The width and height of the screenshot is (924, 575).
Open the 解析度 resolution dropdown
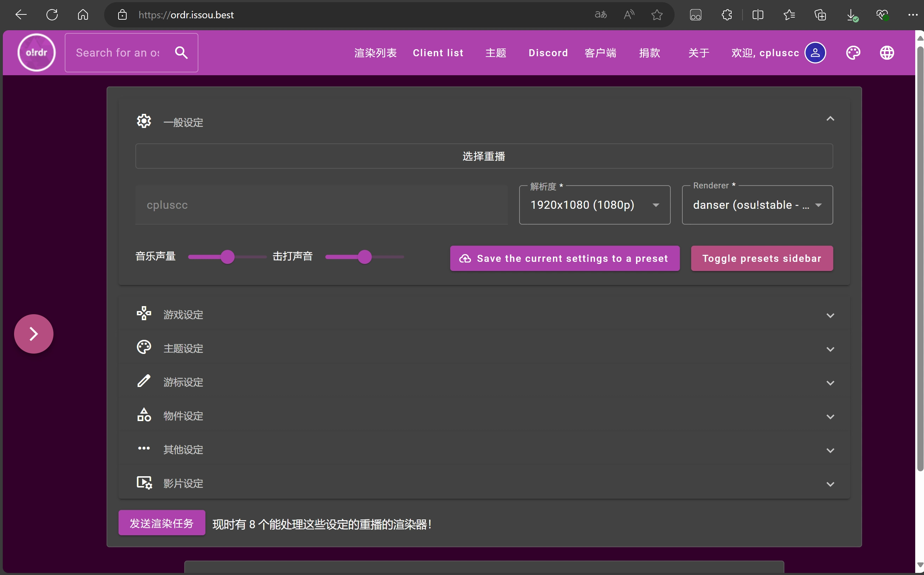pos(594,205)
